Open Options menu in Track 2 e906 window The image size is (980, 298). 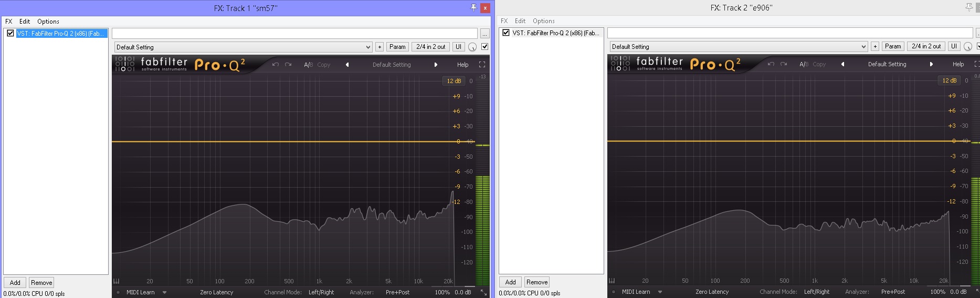pos(544,21)
